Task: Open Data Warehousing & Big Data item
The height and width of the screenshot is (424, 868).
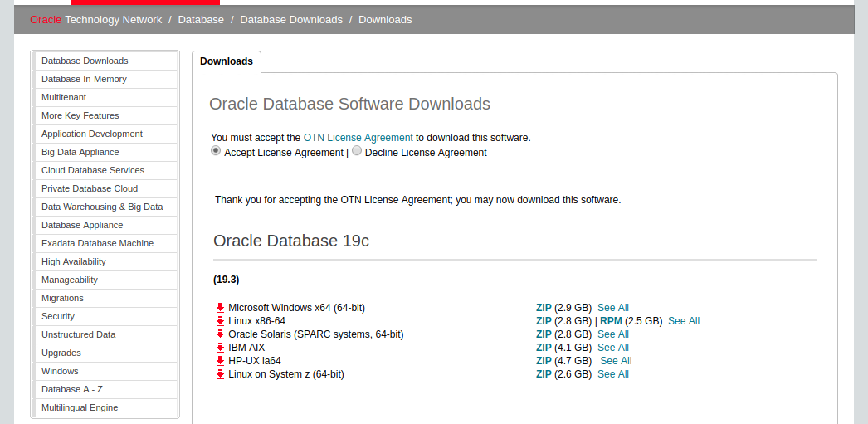Action: [105, 207]
